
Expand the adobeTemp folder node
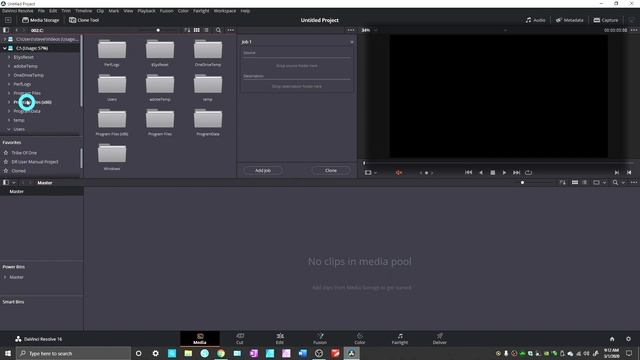click(x=9, y=66)
